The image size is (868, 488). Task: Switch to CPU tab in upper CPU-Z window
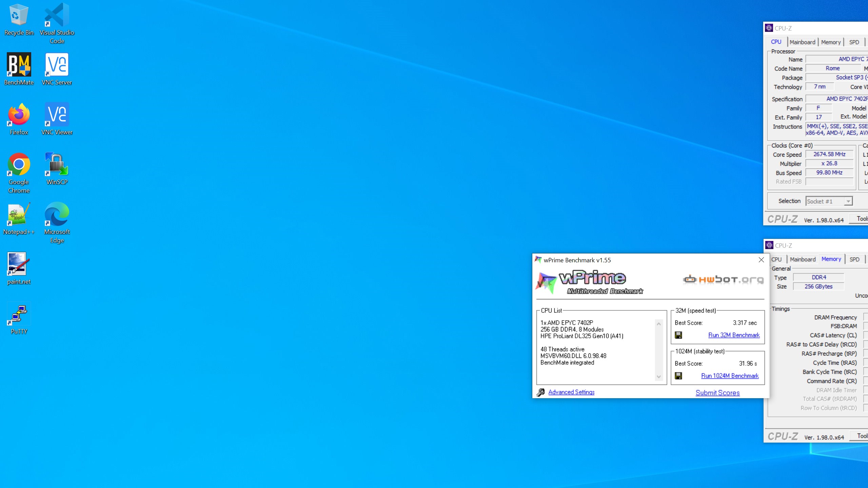776,42
